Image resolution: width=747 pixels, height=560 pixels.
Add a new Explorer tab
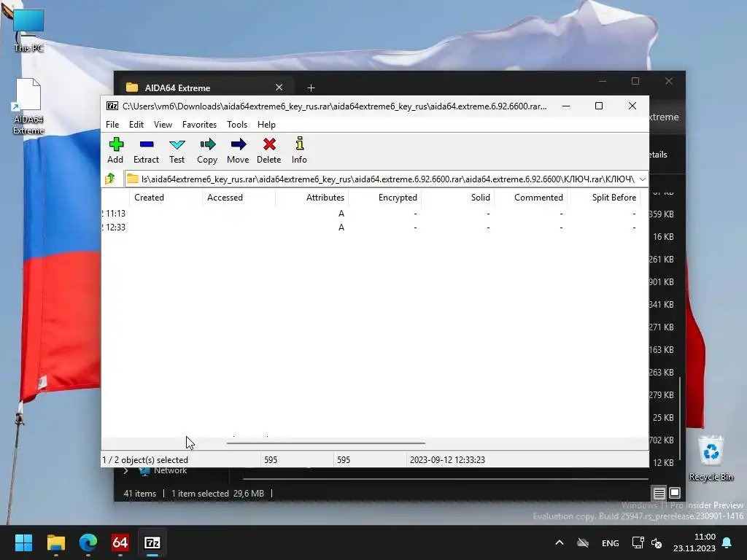[x=311, y=87]
